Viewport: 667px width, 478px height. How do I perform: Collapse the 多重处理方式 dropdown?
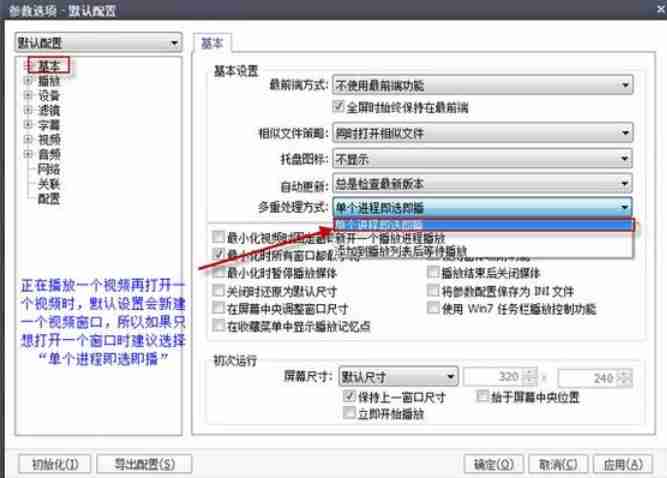pos(483,208)
